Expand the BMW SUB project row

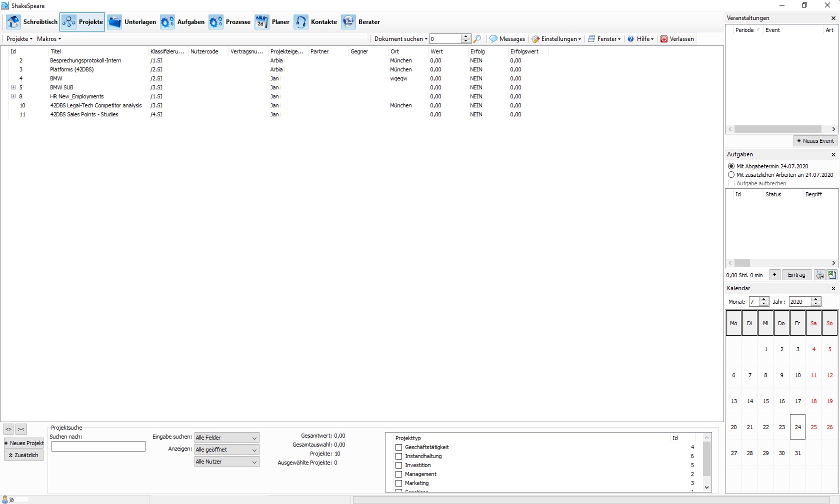point(12,87)
